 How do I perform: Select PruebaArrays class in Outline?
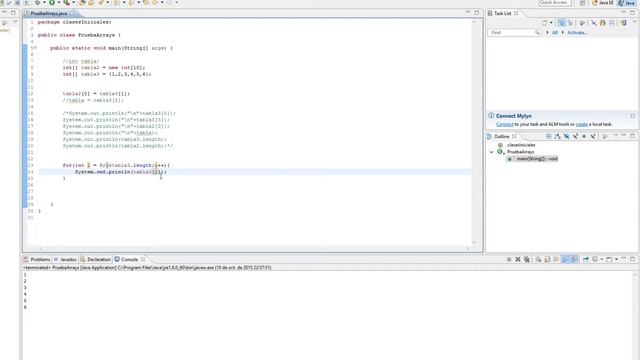(x=520, y=152)
